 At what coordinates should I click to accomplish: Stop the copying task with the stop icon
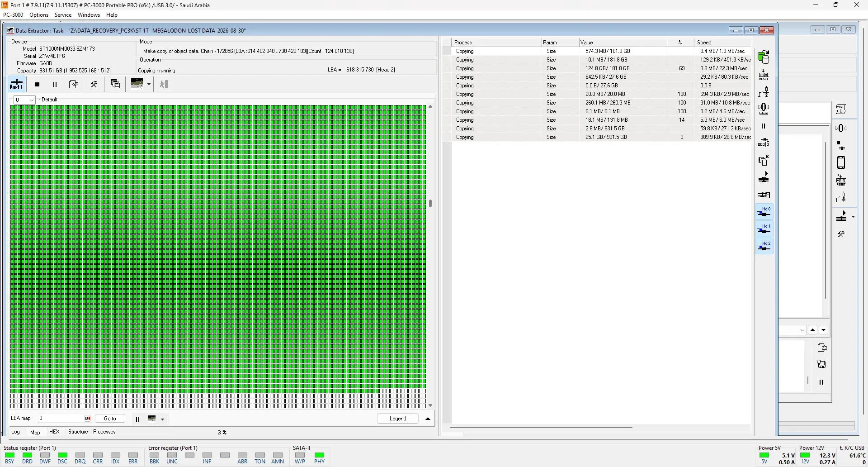[38, 85]
